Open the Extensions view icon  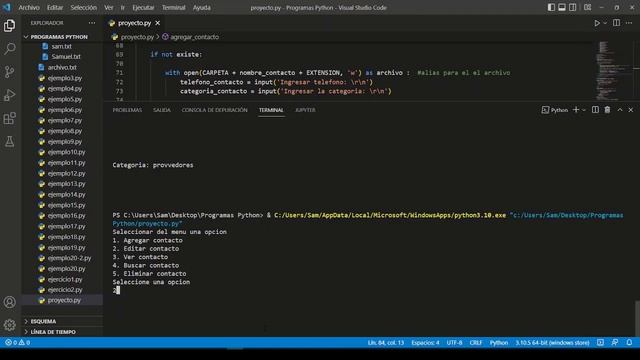[9, 118]
